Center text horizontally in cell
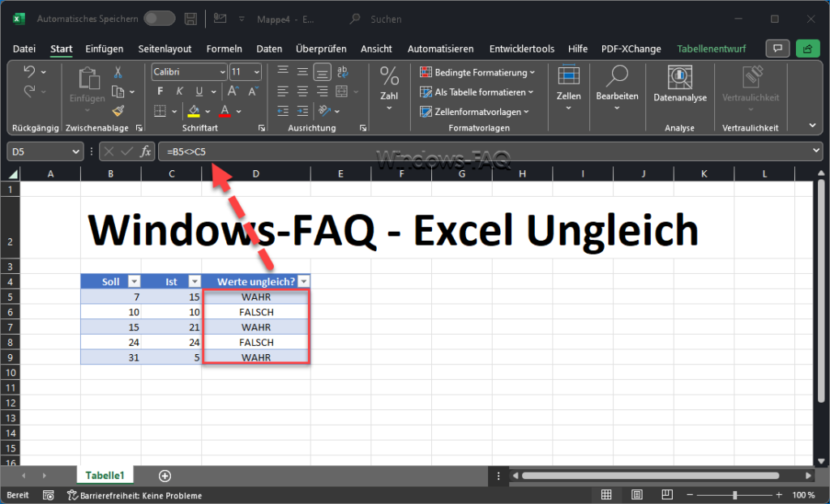The image size is (830, 504). 302,92
